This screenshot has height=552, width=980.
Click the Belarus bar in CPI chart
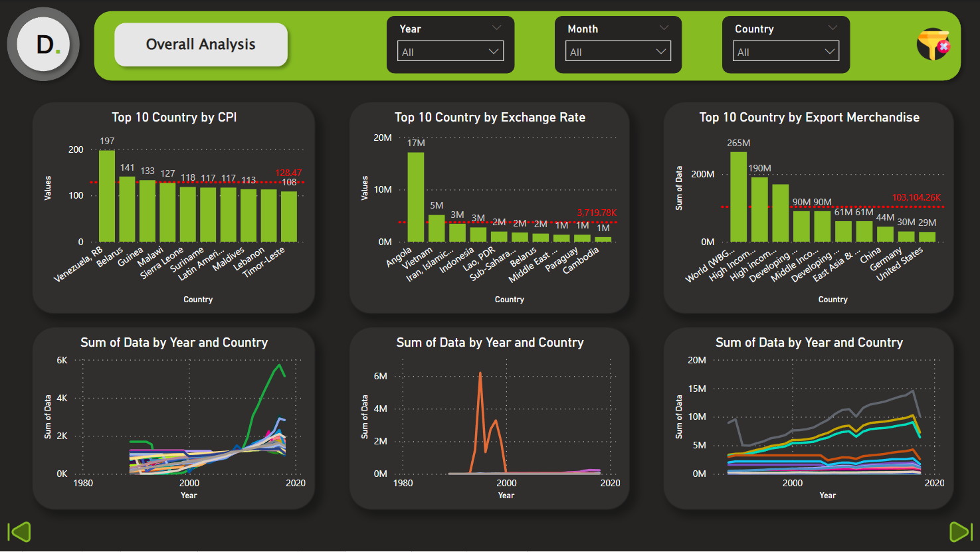point(127,209)
